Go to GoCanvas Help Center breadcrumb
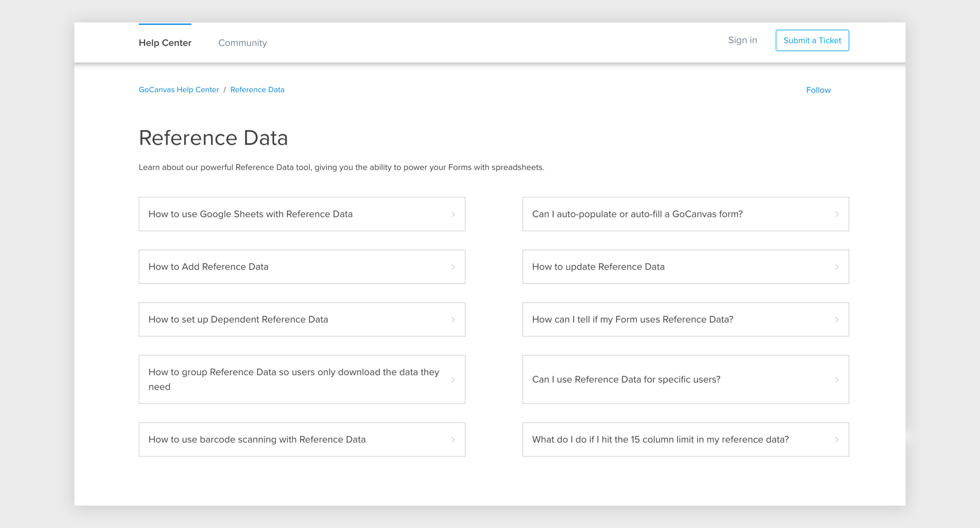Viewport: 980px width, 528px height. click(179, 90)
